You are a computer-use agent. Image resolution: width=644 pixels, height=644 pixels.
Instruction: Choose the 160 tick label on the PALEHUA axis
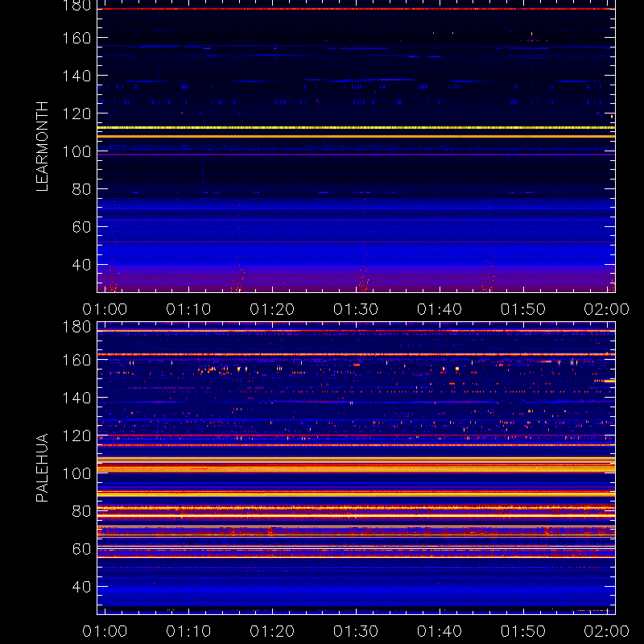coord(76,360)
